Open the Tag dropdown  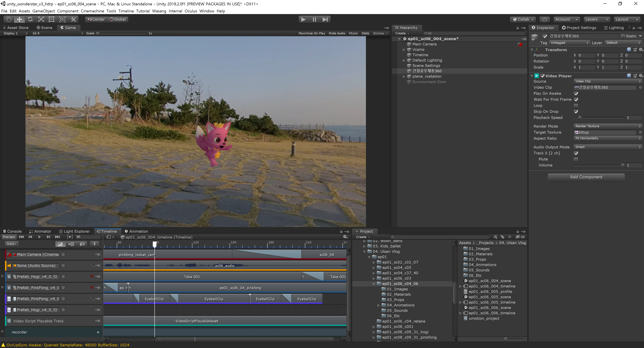[570, 43]
